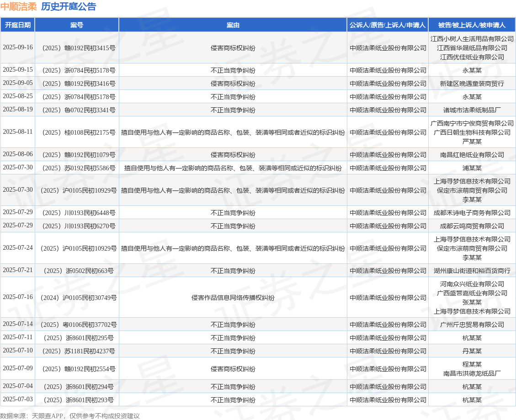Select the 被告/被上诉人/被申请人 column header

coord(472,25)
